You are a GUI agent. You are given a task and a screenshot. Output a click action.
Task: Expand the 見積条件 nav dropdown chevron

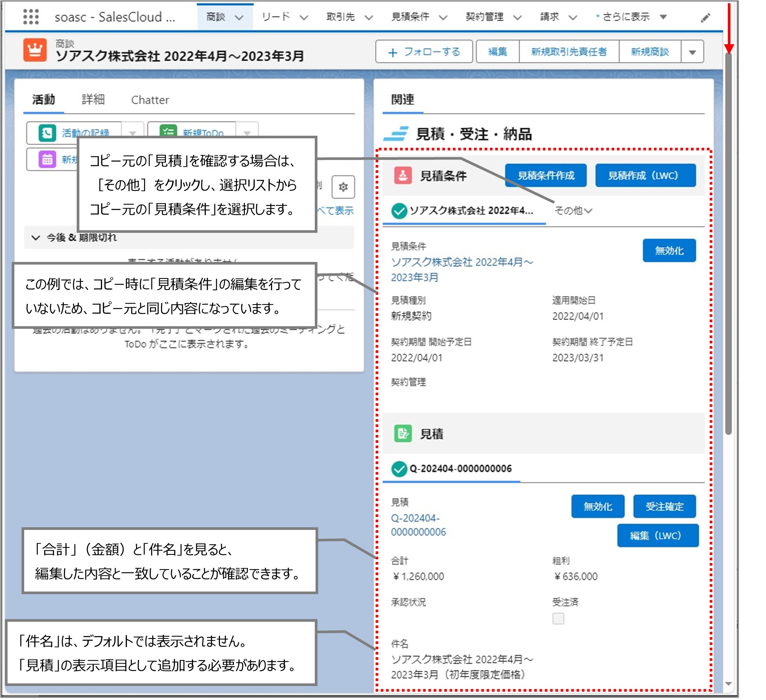(x=443, y=17)
